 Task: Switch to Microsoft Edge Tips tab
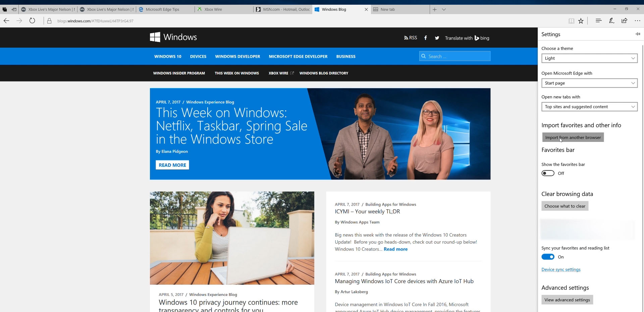(165, 9)
